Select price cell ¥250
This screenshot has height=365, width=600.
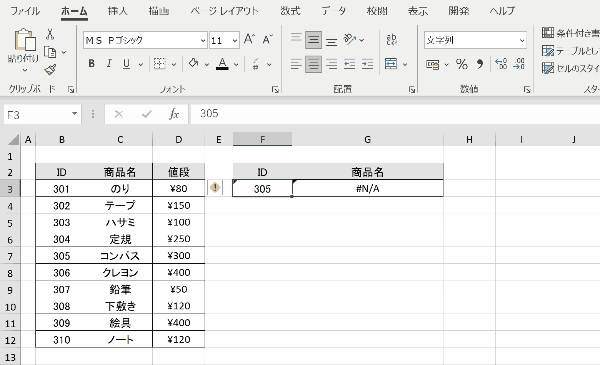(179, 239)
